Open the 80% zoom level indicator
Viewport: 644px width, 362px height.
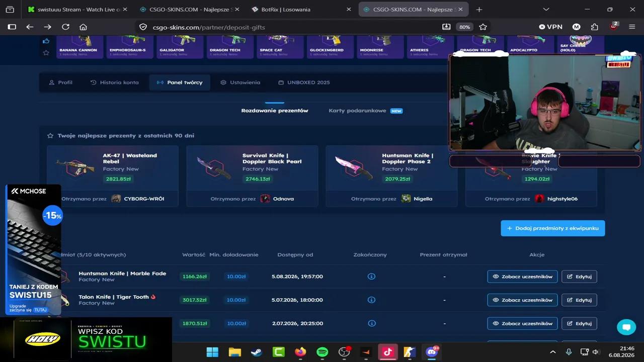click(x=464, y=27)
